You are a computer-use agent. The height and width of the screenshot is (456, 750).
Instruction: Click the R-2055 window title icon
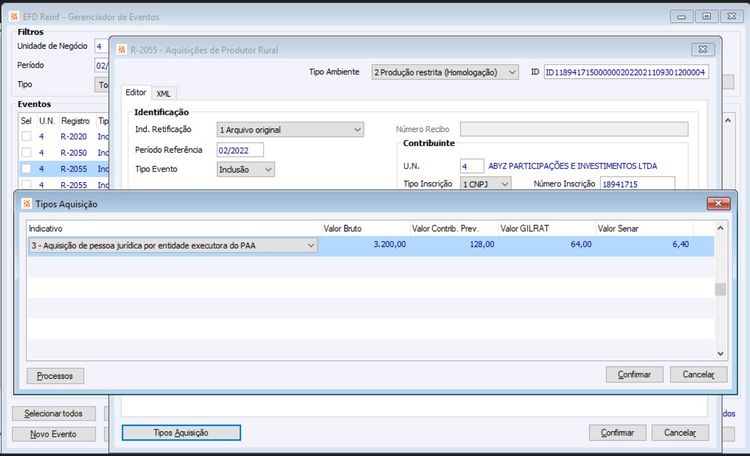(x=122, y=50)
